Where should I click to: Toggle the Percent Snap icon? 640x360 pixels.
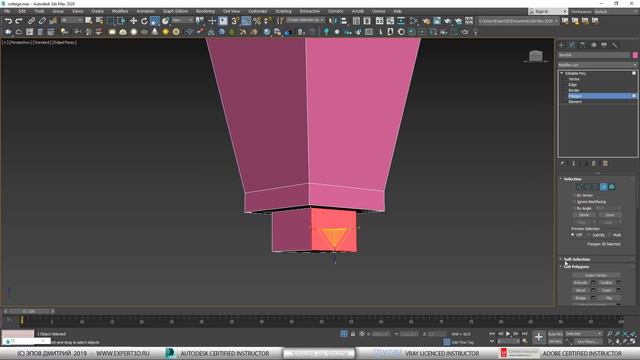(x=257, y=20)
